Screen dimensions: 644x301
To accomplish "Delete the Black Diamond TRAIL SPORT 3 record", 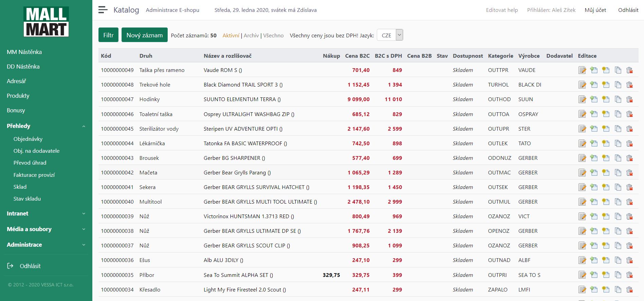I will [x=629, y=85].
